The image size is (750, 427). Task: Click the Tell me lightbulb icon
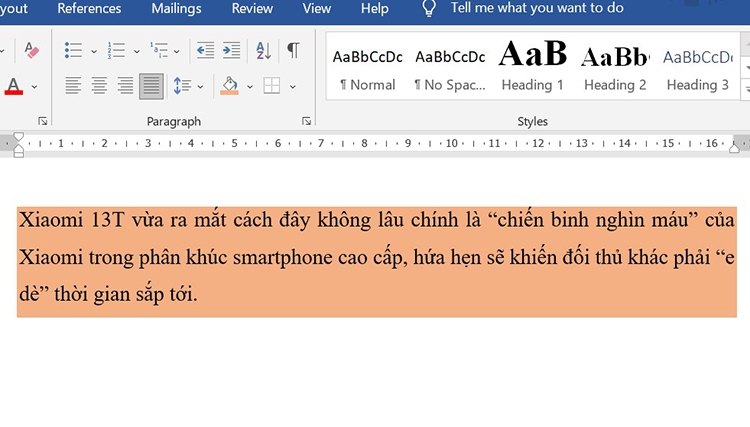[x=429, y=8]
